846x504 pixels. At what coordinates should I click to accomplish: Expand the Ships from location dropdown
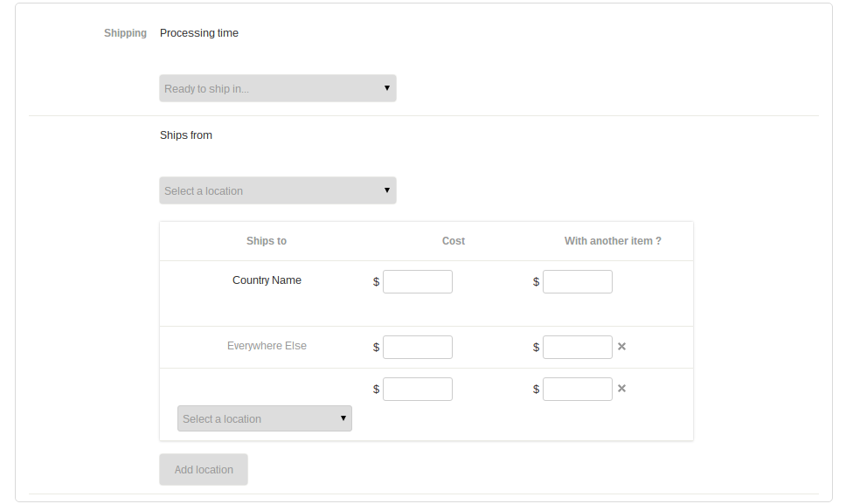pos(278,190)
